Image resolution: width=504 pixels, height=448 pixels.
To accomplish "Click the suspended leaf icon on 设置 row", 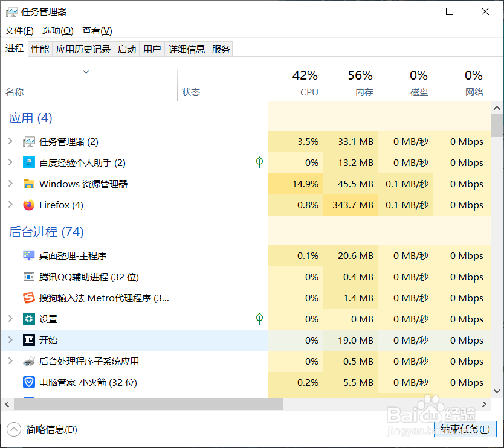I will pyautogui.click(x=259, y=319).
